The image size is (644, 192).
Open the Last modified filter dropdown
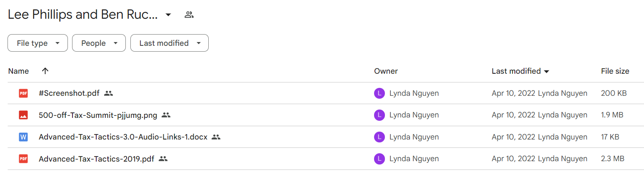tap(170, 43)
